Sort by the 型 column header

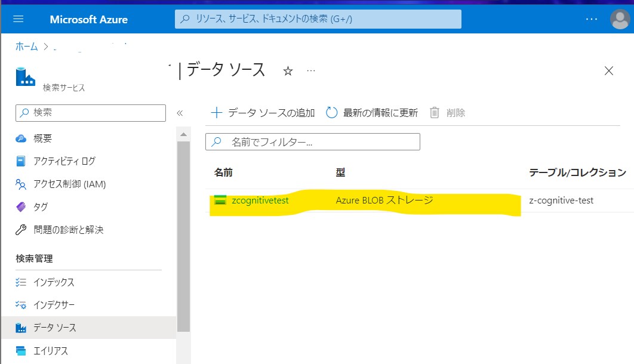point(340,172)
